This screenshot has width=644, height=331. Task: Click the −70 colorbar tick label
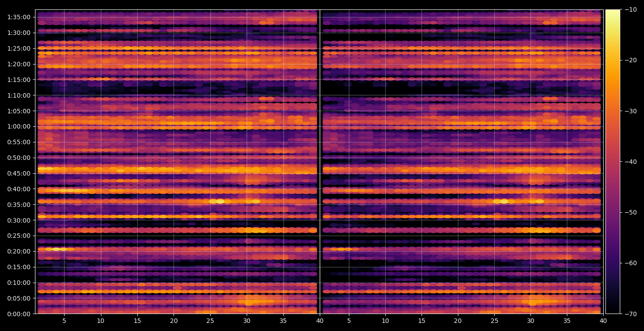(x=631, y=314)
